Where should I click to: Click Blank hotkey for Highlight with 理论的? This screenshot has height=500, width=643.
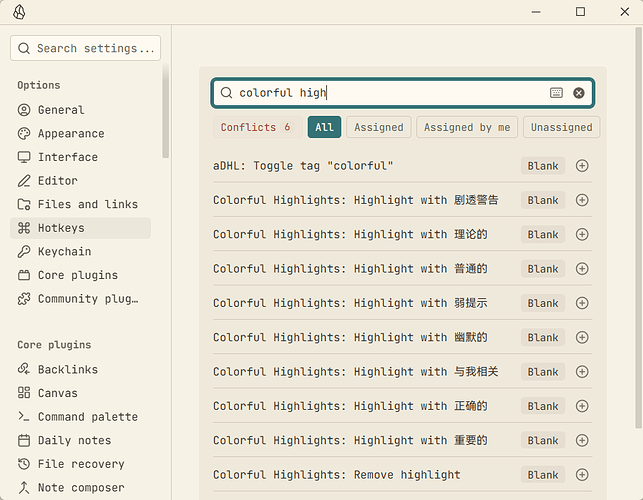(543, 234)
